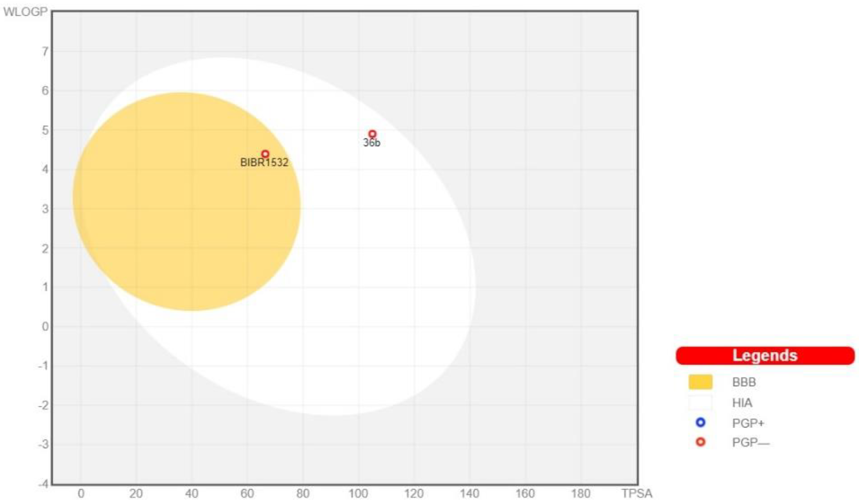Click the -4 tick on WLOGP axis
Screen dimensions: 859x504
click(x=43, y=483)
